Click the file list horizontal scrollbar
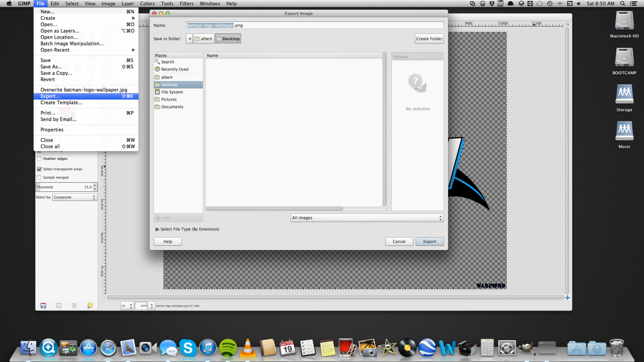Viewport: 644px width, 362px height. (275, 209)
